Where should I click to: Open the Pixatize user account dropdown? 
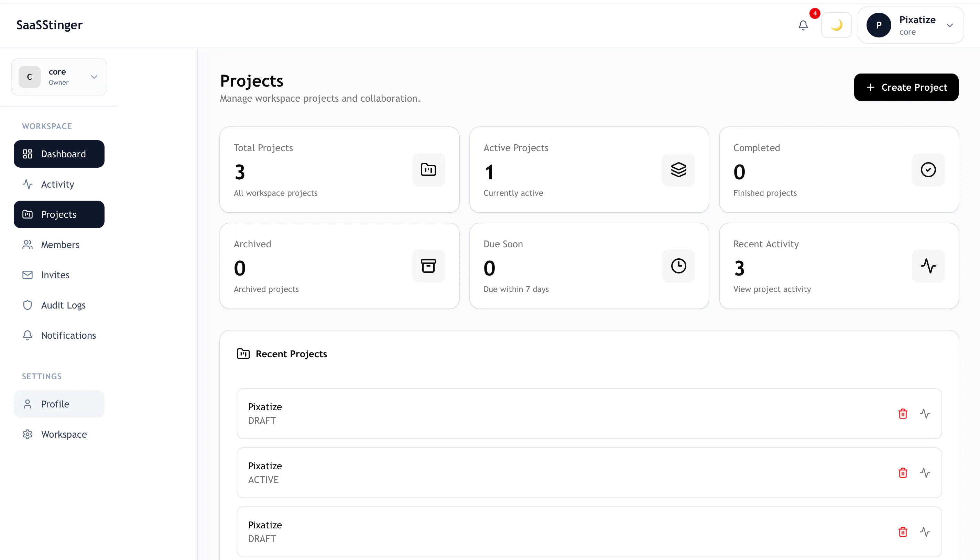click(x=911, y=25)
